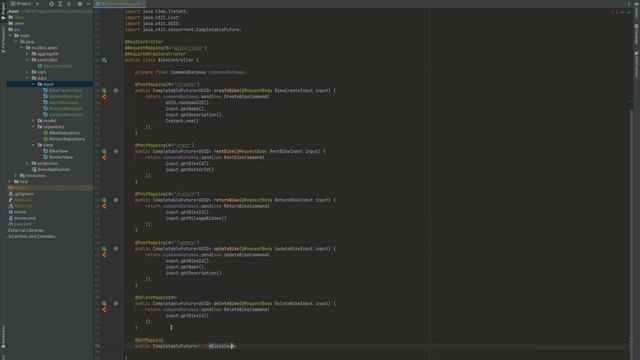Collapse the repository package
Viewport: 640px width, 360px height.
[33, 127]
